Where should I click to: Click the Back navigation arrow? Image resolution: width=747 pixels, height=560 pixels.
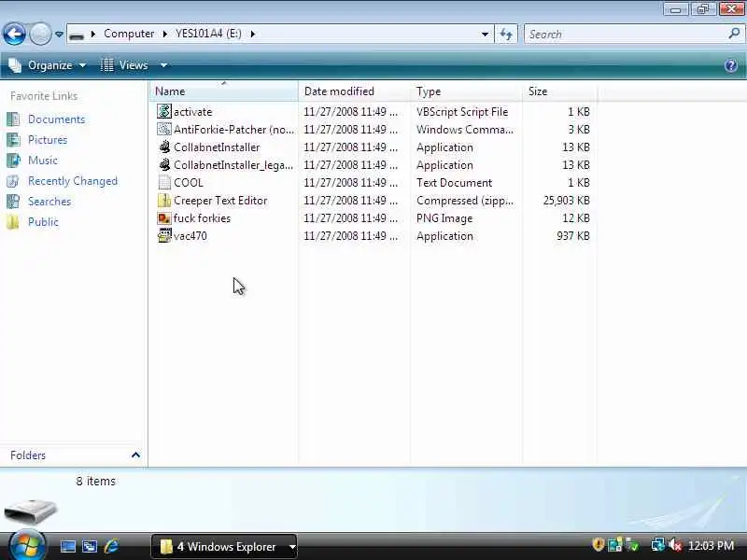[x=14, y=34]
